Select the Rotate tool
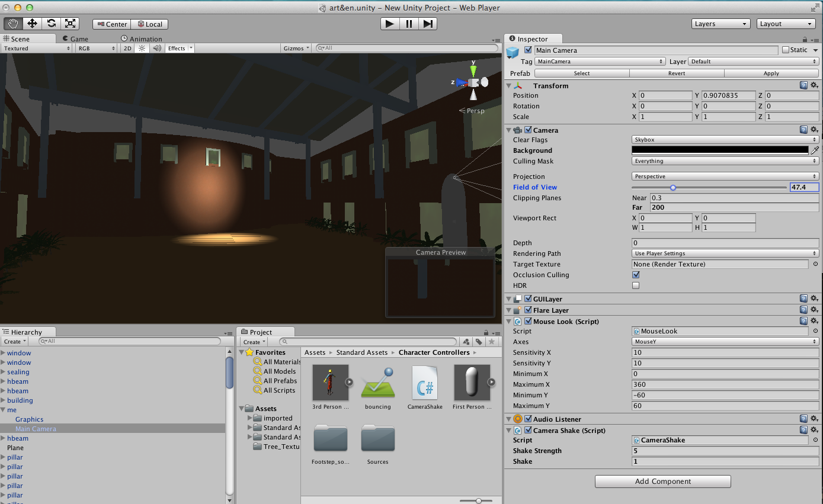This screenshot has height=504, width=823. 52,24
